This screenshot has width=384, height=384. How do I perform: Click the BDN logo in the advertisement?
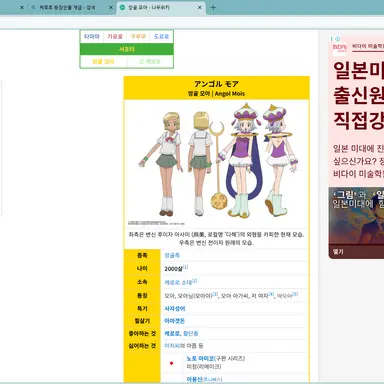click(x=340, y=48)
